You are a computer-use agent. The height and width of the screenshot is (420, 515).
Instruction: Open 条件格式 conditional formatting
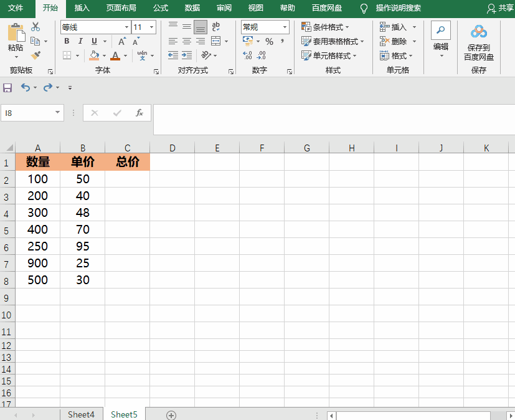[x=325, y=27]
